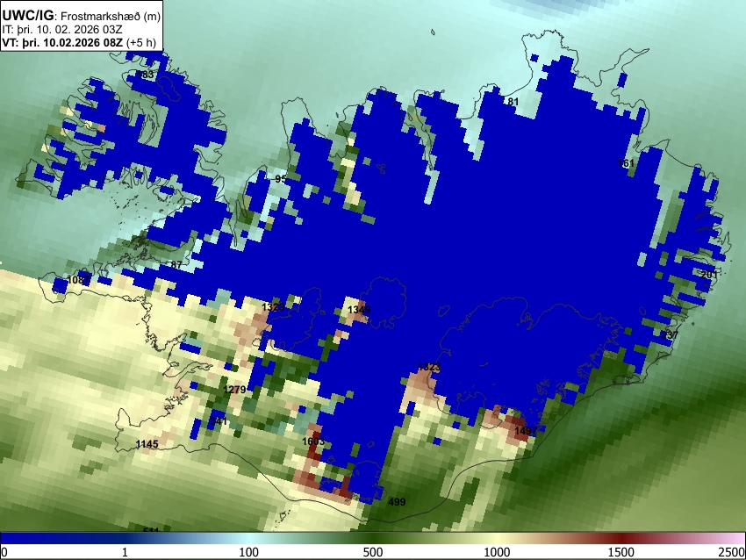Viewport: 746px width, 560px height.
Task: Click the map value '1497'
Action: [x=526, y=431]
